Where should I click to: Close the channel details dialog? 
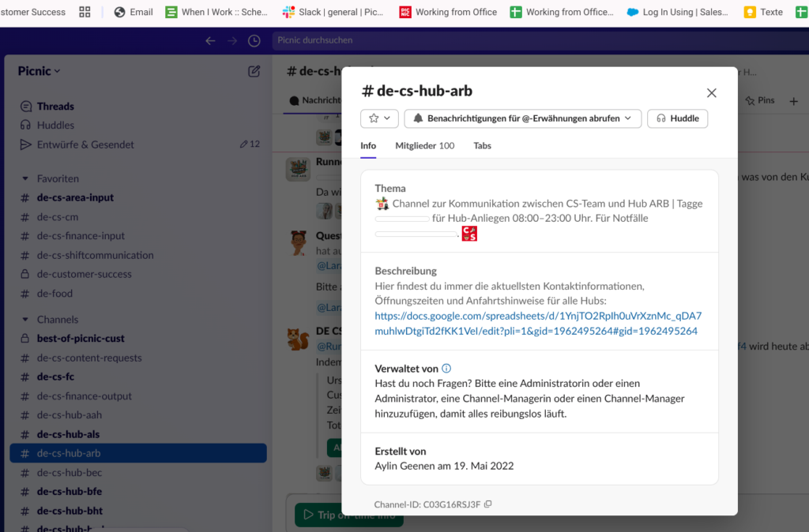[711, 92]
